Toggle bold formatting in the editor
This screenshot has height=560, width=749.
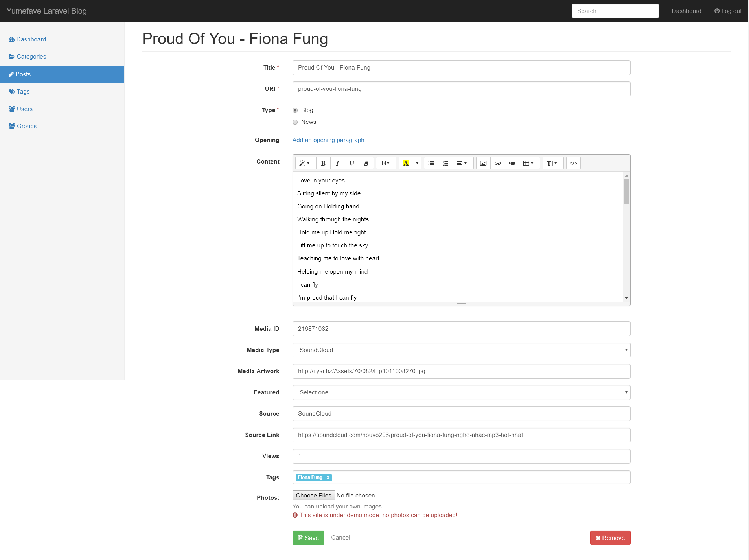[x=323, y=163]
